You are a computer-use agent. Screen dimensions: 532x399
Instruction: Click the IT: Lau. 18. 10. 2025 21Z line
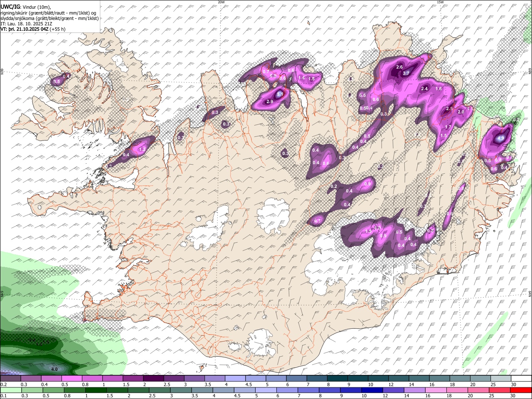[26, 24]
